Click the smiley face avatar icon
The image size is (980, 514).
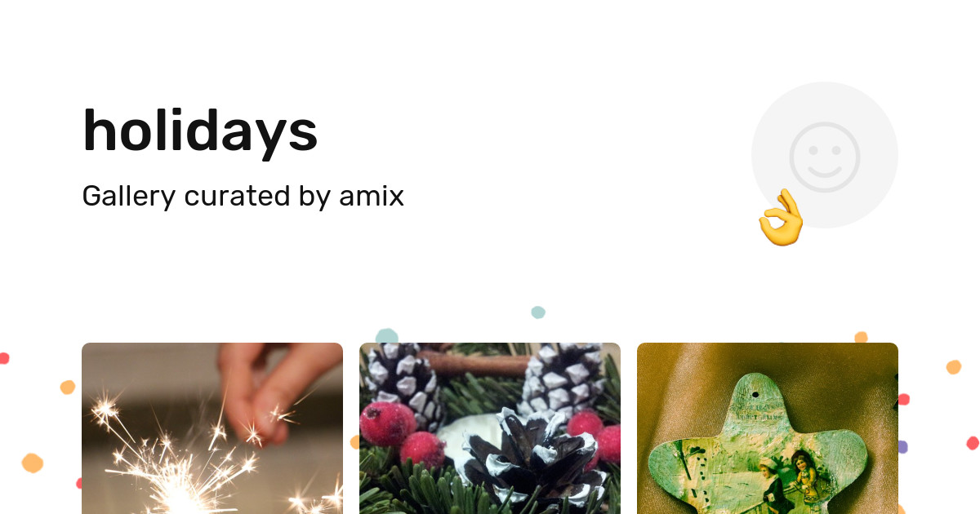[825, 157]
